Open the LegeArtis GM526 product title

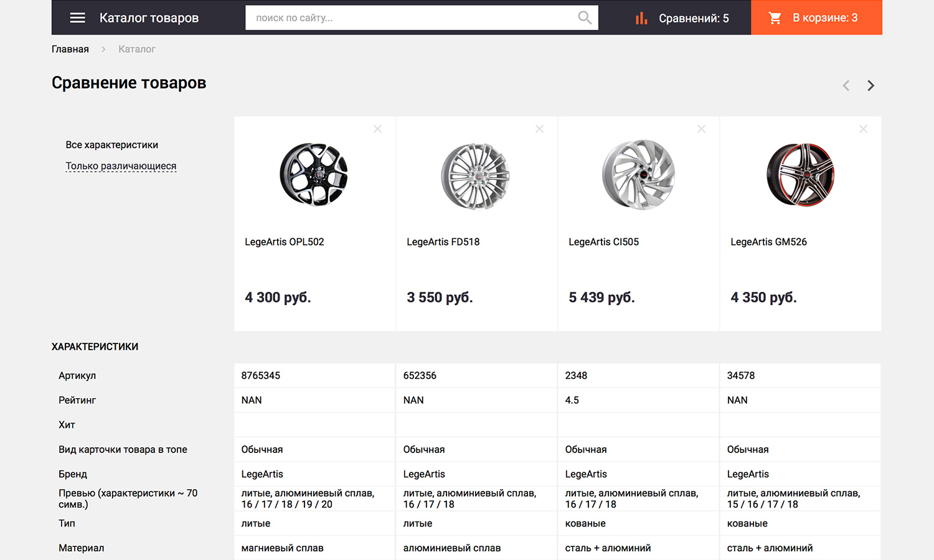coord(768,242)
